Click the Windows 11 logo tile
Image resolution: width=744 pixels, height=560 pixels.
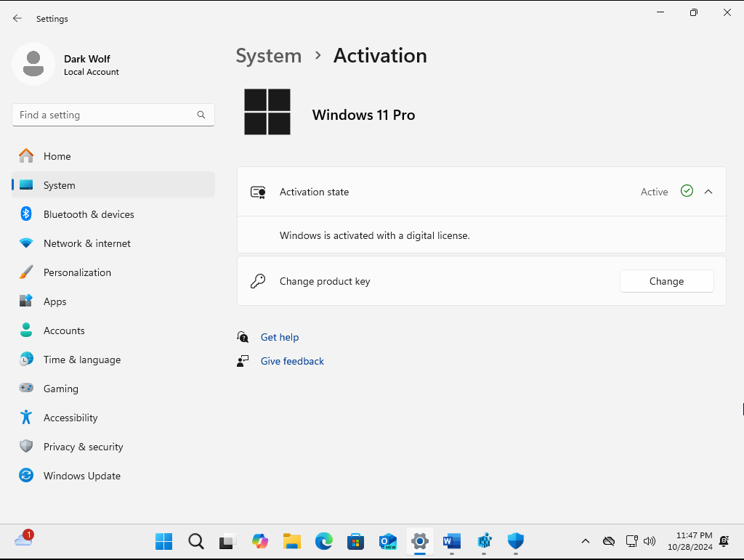pyautogui.click(x=267, y=112)
